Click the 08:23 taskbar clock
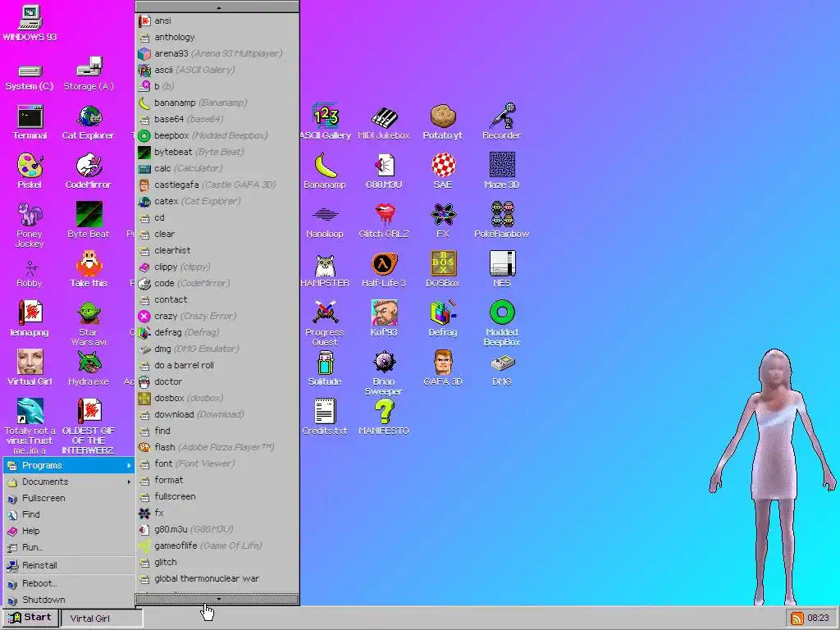The image size is (840, 630). (818, 619)
